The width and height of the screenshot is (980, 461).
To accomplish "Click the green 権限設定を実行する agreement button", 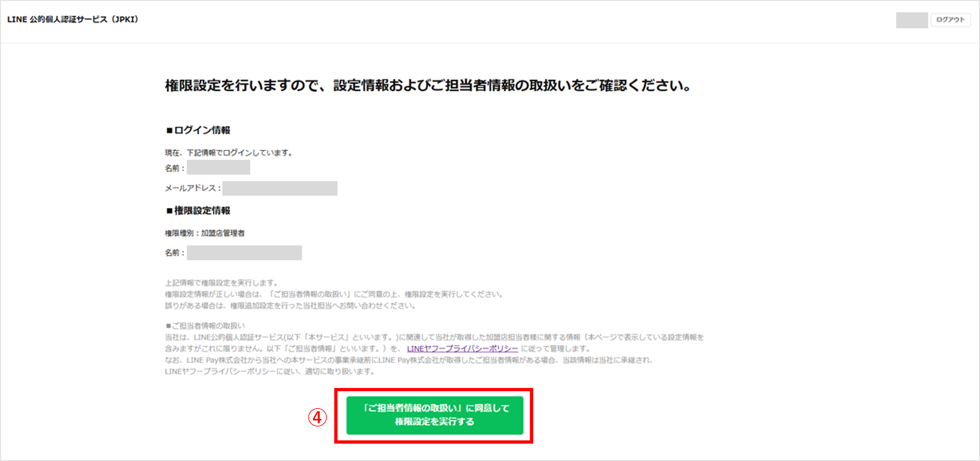I will tap(435, 415).
